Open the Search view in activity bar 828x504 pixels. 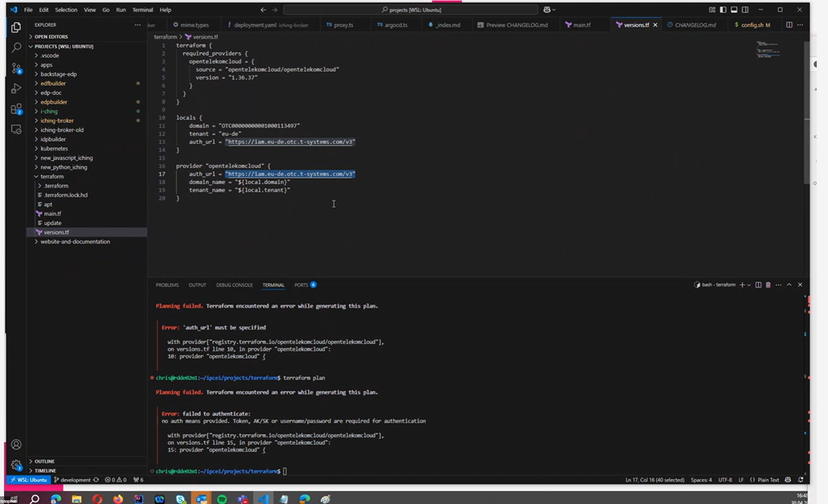coord(16,47)
